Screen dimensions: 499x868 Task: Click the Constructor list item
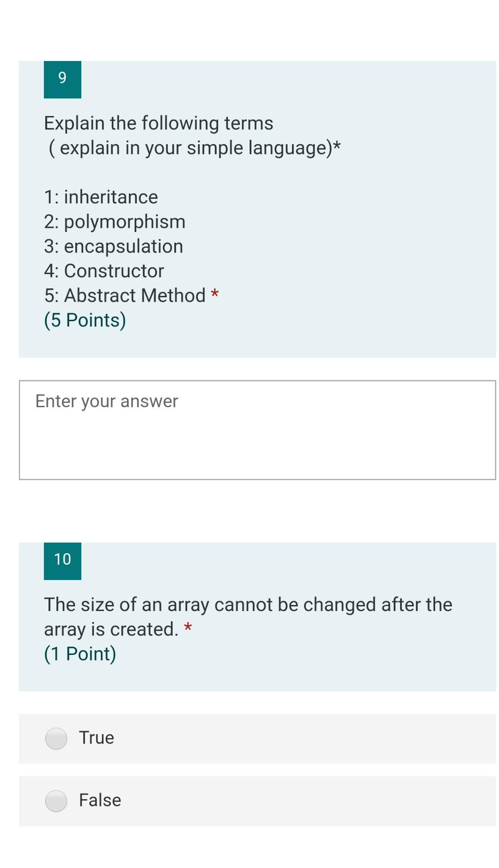point(103,270)
